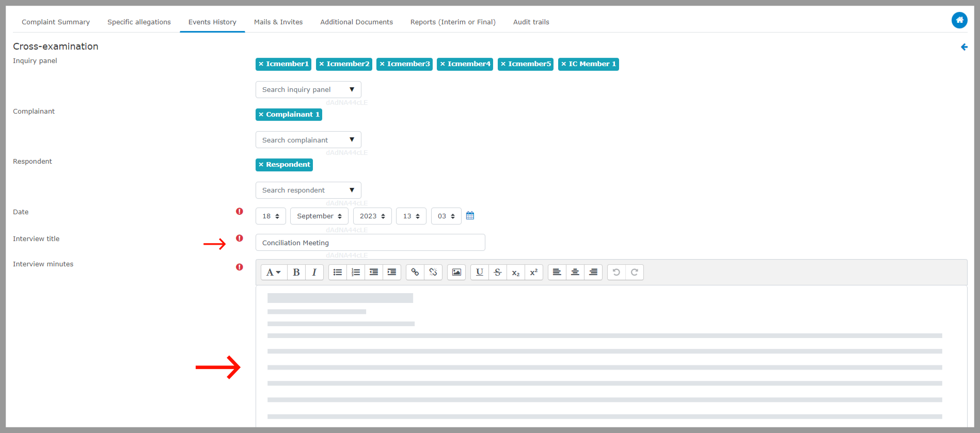The height and width of the screenshot is (433, 980).
Task: Open the calendar date picker icon
Action: [470, 216]
